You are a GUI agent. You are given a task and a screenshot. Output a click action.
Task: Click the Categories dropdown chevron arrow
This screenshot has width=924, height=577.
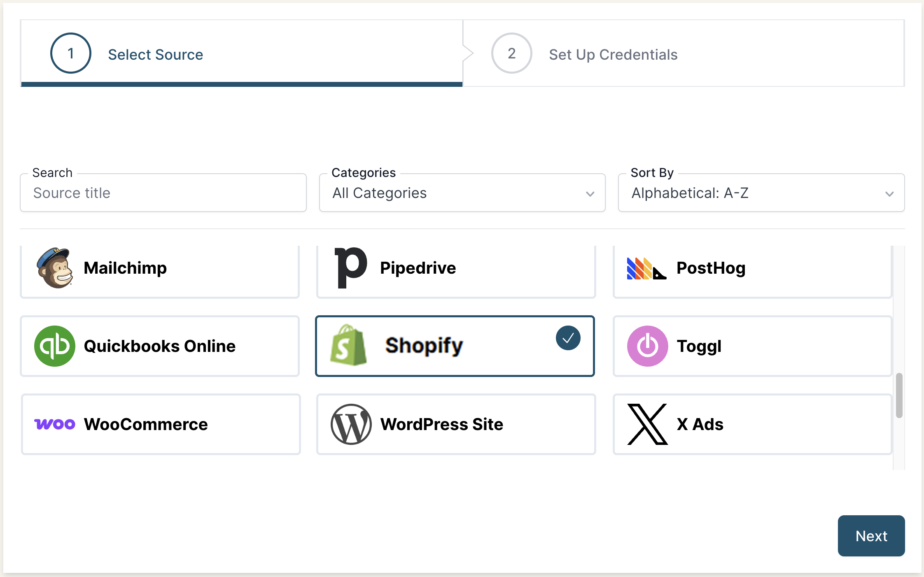590,194
